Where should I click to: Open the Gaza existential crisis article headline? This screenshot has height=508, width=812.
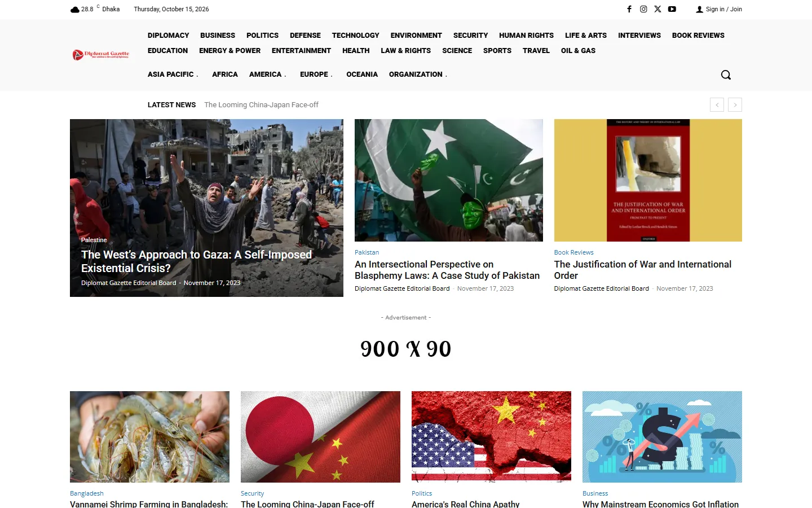coord(196,261)
